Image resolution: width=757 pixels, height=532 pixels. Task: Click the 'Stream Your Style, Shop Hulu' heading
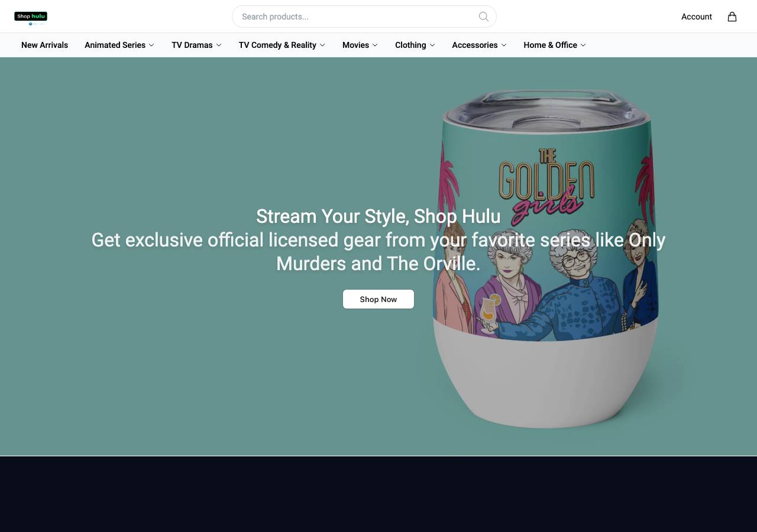coord(378,216)
